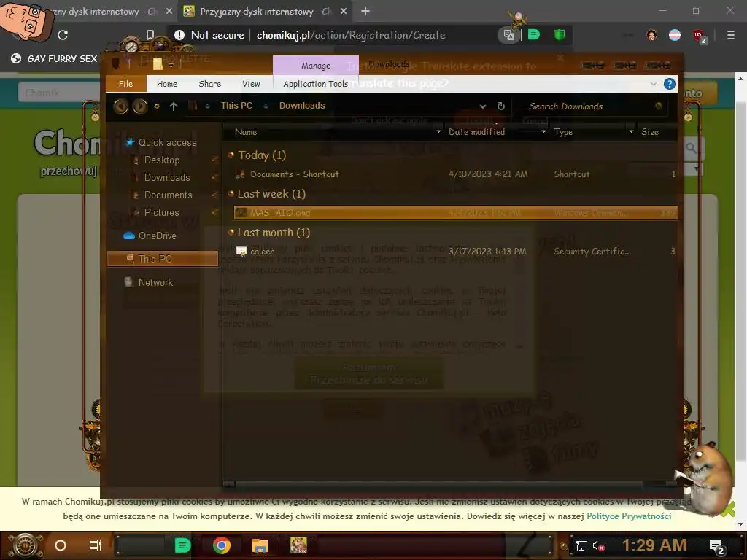Screen dimensions: 747x560
Task: Click the green chat extension icon in address bar
Action: 534,35
